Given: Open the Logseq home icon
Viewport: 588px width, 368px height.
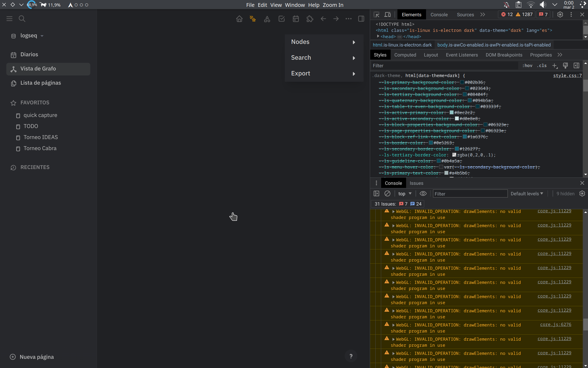Looking at the screenshot, I should [239, 19].
